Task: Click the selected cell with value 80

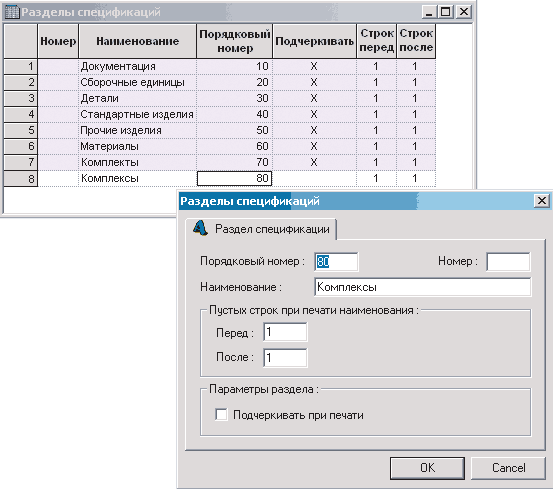Action: click(x=235, y=178)
